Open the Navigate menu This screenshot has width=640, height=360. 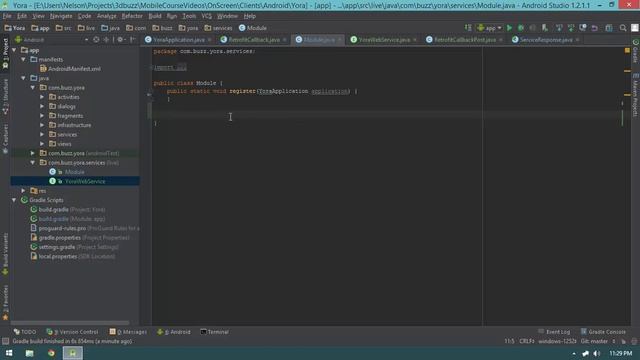61,16
